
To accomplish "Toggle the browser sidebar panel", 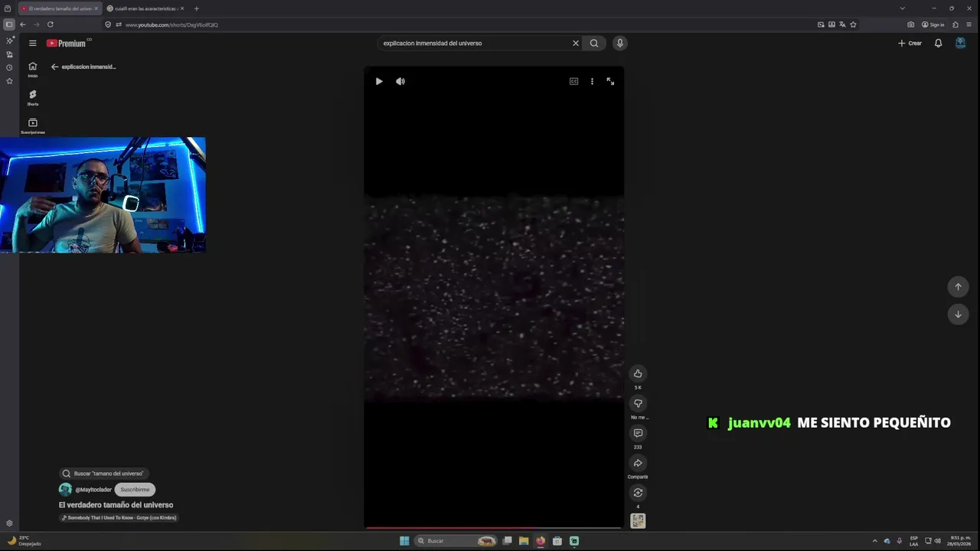I will [9, 24].
